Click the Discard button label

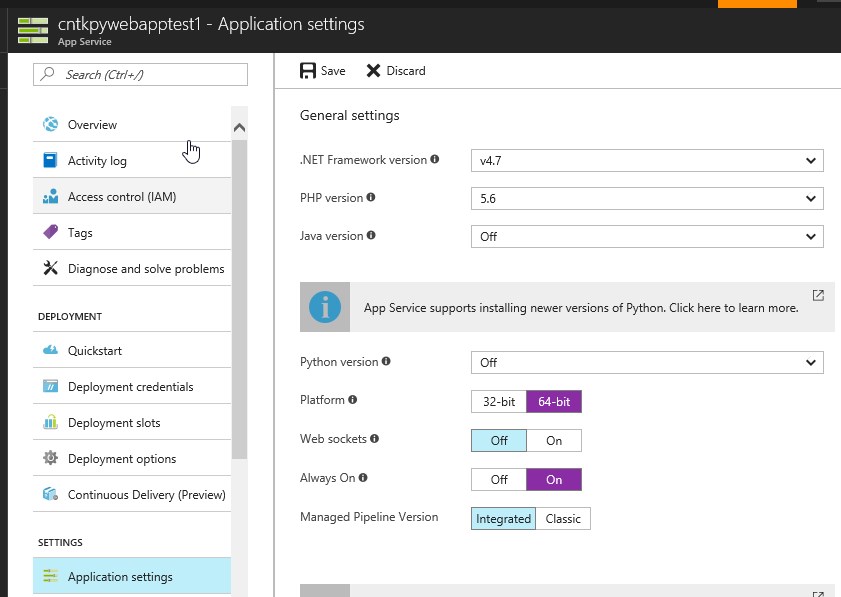[406, 71]
